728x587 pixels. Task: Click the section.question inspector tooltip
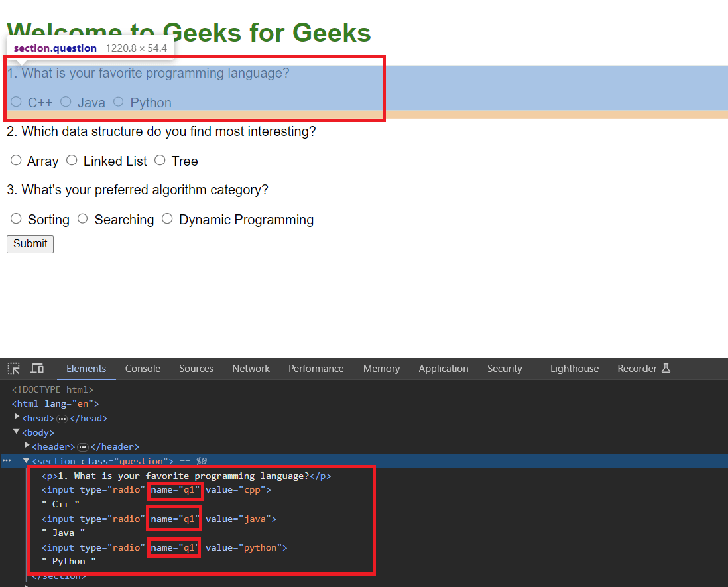point(90,48)
